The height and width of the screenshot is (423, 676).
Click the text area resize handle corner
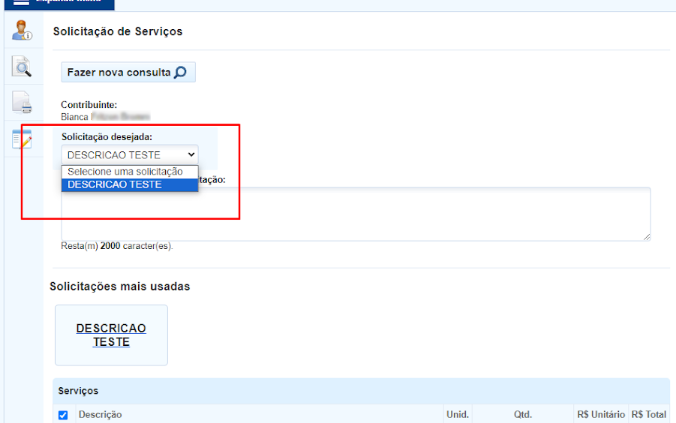click(x=646, y=236)
